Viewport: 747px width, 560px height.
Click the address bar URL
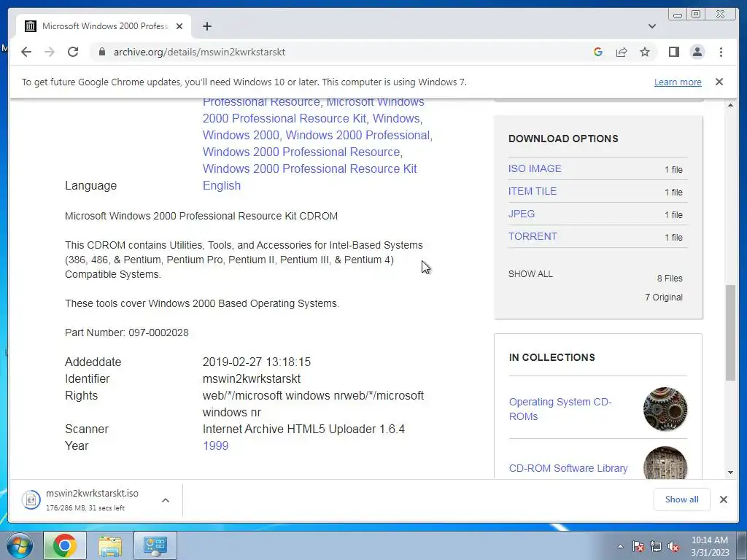pos(199,52)
